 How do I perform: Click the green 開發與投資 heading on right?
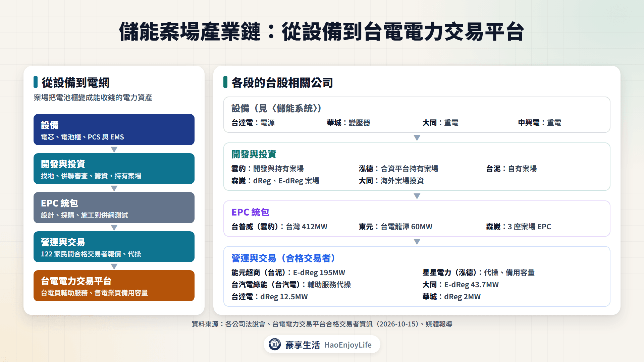pos(254,154)
